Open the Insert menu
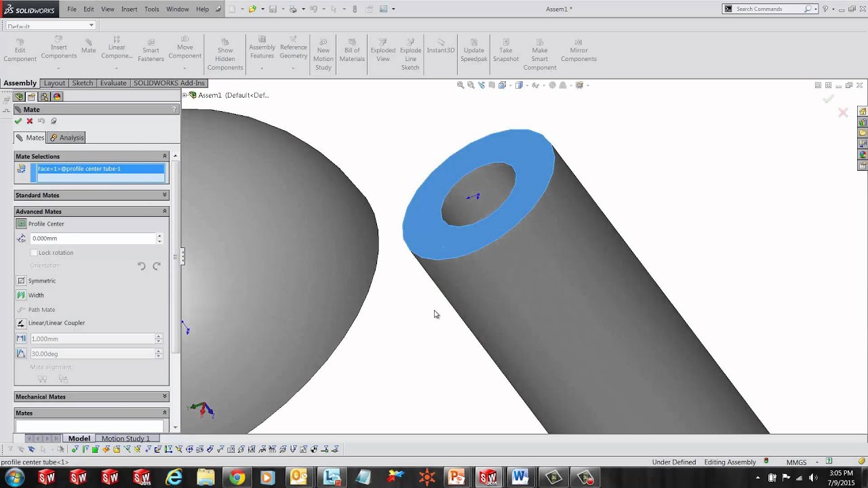 129,9
